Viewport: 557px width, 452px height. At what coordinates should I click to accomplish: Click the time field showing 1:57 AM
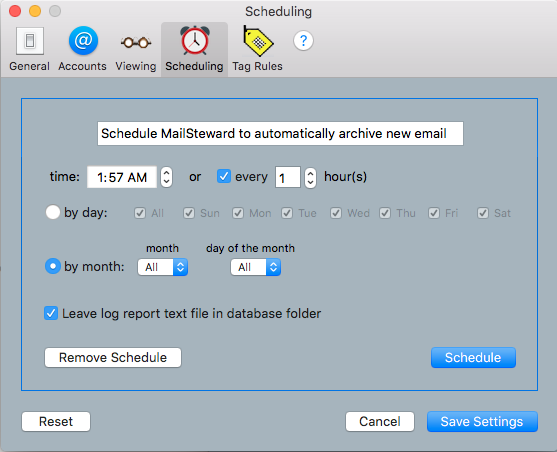coord(122,177)
